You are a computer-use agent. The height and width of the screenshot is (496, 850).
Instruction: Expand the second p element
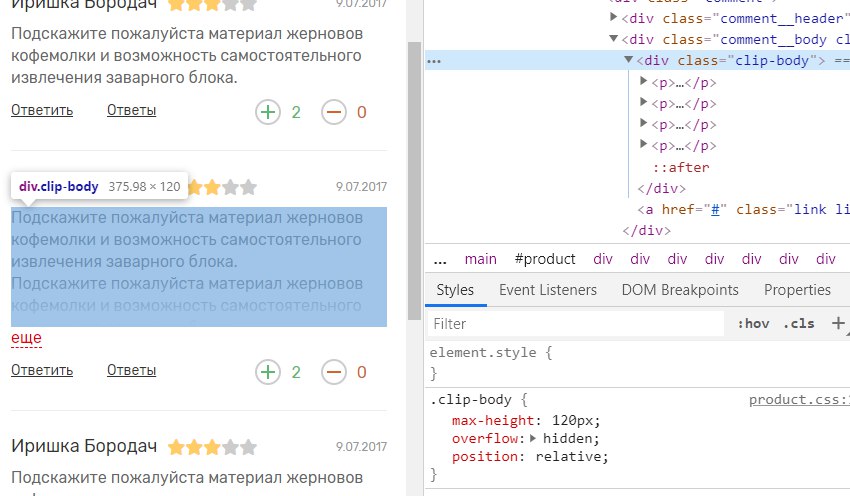643,102
